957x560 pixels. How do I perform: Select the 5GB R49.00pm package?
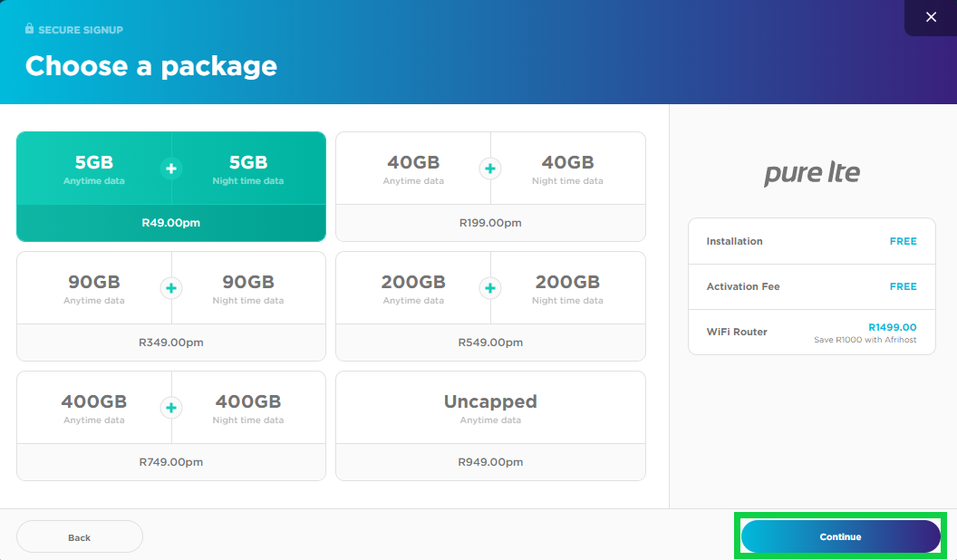(171, 223)
